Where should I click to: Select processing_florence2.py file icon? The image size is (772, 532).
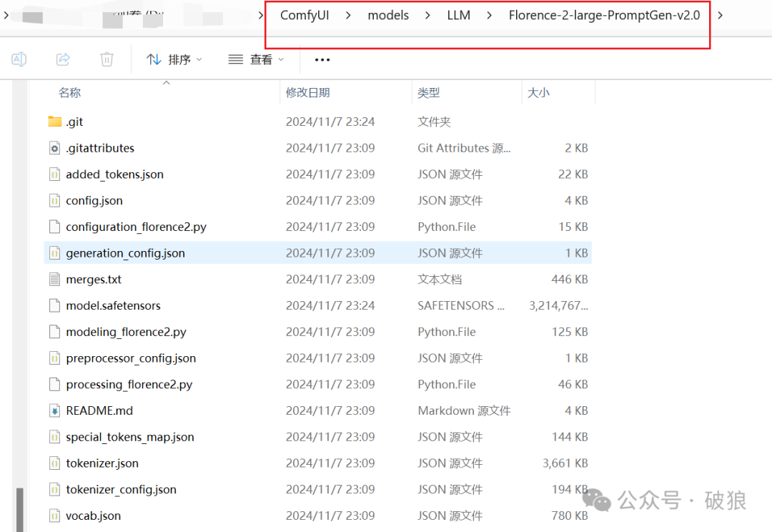click(x=54, y=384)
